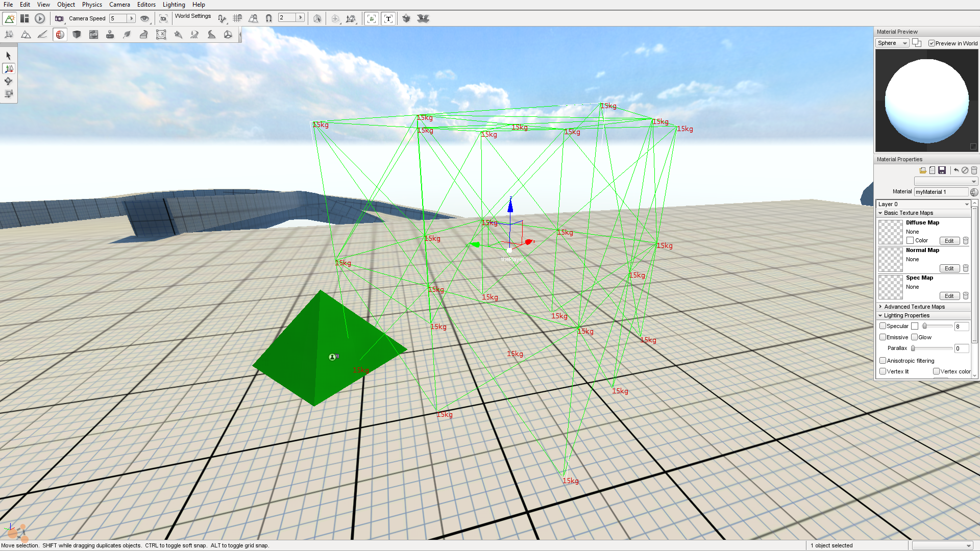Choose the arrow Select tool
This screenshot has width=980, height=551.
tap(9, 56)
